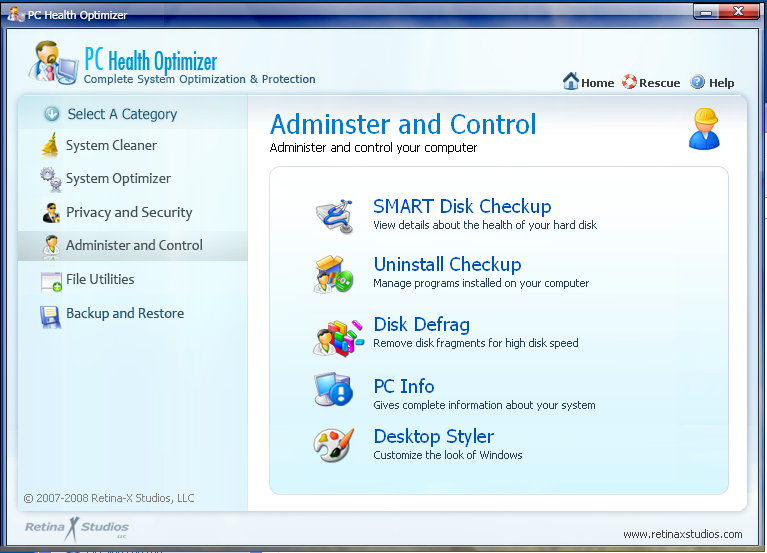
Task: Open the System Optimizer category
Action: tap(118, 178)
